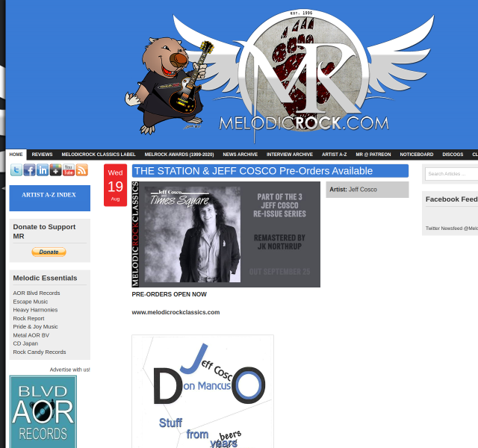This screenshot has width=478, height=448.
Task: Click the PayPal Donate button
Action: [x=49, y=252]
